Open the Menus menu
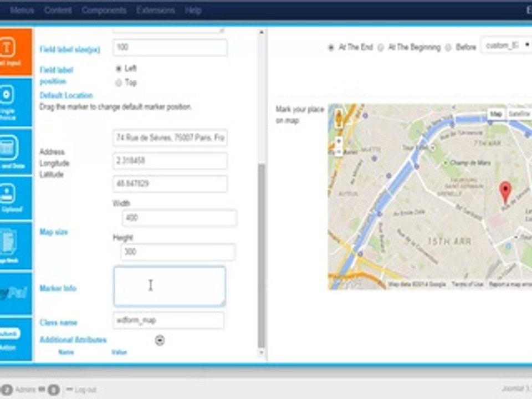The image size is (532, 399). point(22,10)
